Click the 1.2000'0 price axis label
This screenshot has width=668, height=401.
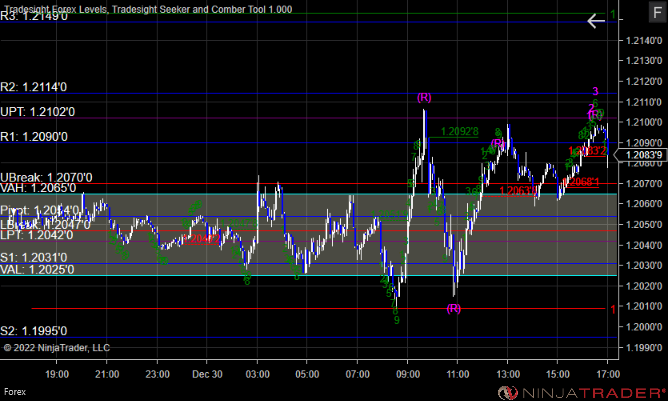point(644,327)
